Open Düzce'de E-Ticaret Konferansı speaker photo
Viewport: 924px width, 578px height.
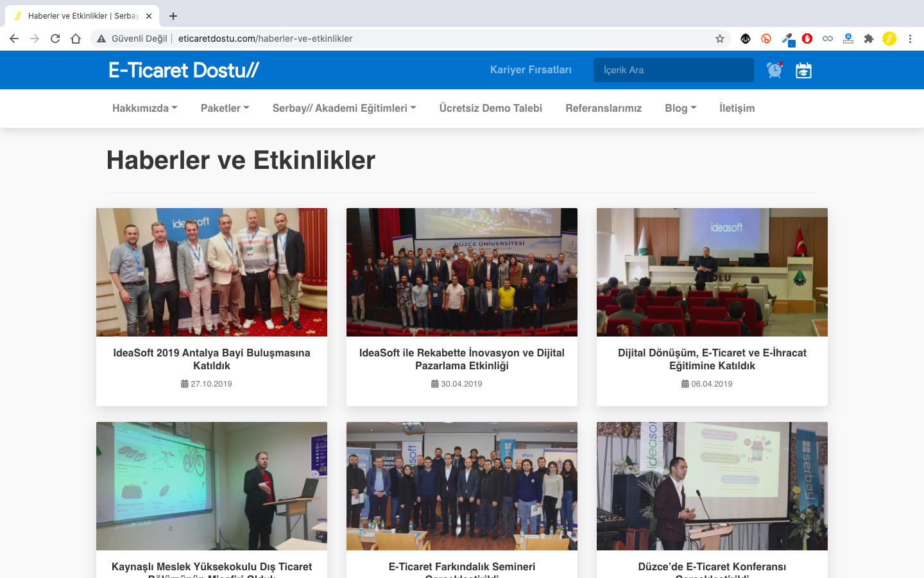[712, 486]
